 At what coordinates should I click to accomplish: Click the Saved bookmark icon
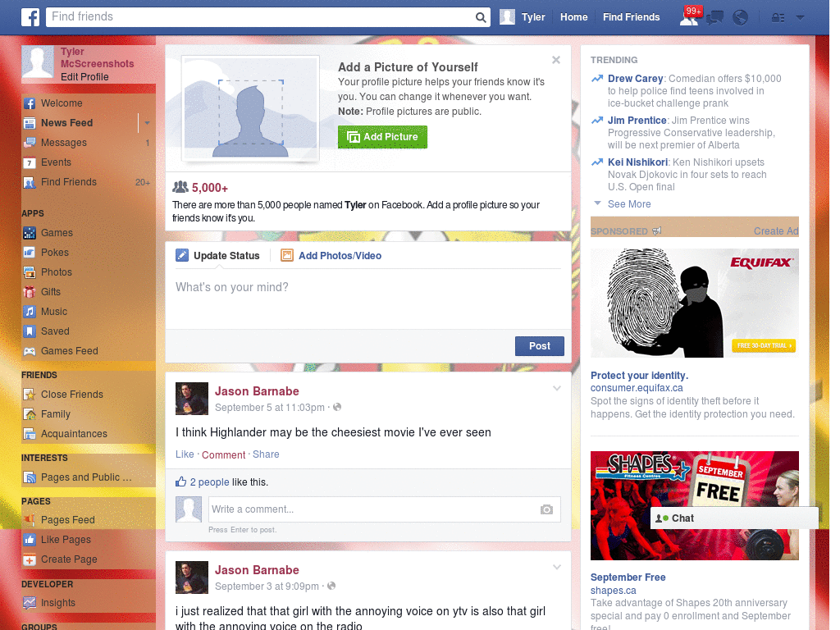(30, 331)
